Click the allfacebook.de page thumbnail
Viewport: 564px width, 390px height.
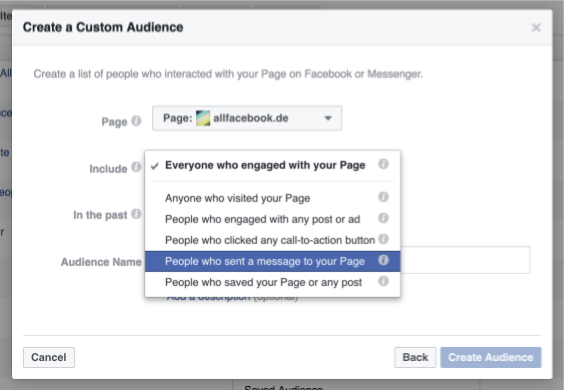pos(203,118)
